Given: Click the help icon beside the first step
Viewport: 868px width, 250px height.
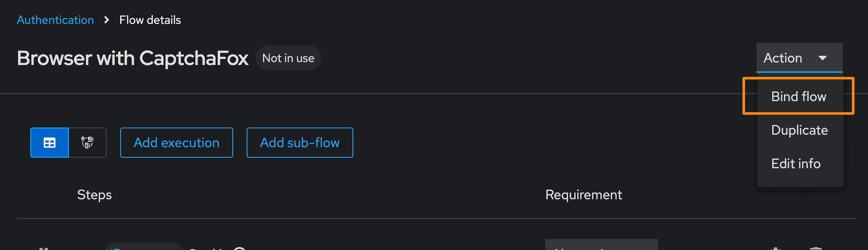Looking at the screenshot, I should pos(239,248).
